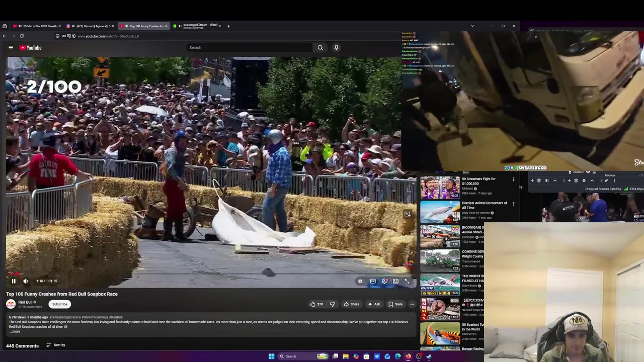644x362 pixels.
Task: Click the YouTube URL in the address bar
Action: 108,36
